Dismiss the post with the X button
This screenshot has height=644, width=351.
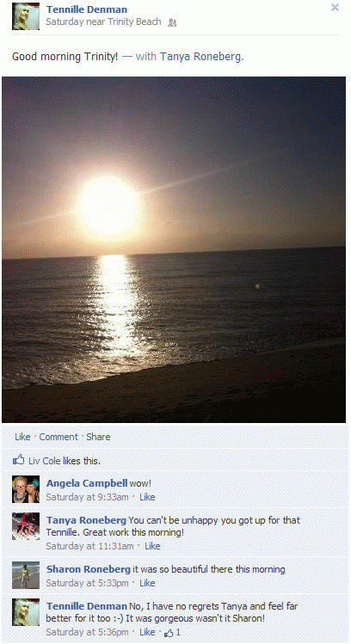click(335, 8)
